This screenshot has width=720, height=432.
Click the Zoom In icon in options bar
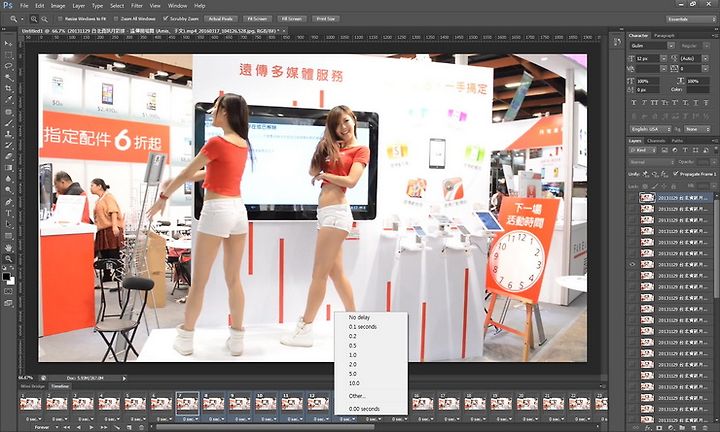[34, 19]
